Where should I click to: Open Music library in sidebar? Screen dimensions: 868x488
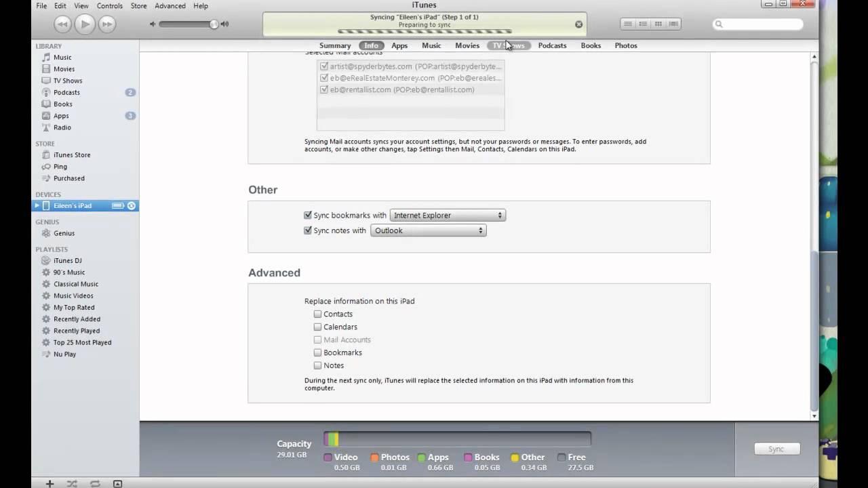point(62,58)
